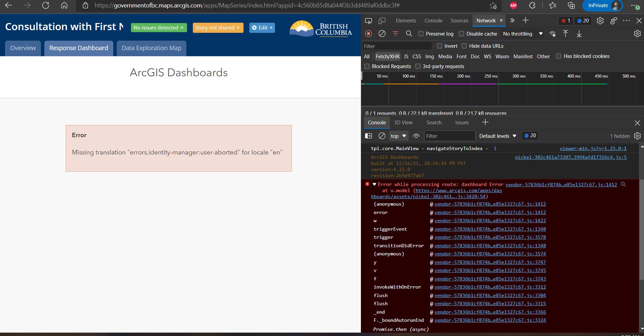Screen dimensions: 644x336
Task: Check Hide data URLs checkbox
Action: (x=464, y=46)
